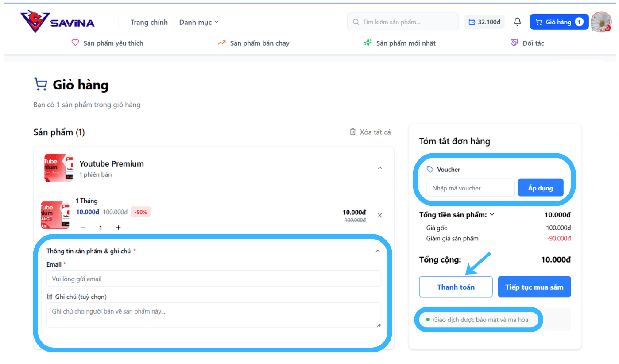Image resolution: width=619 pixels, height=364 pixels.
Task: Click the Nhập mã voucher field
Action: coord(470,188)
